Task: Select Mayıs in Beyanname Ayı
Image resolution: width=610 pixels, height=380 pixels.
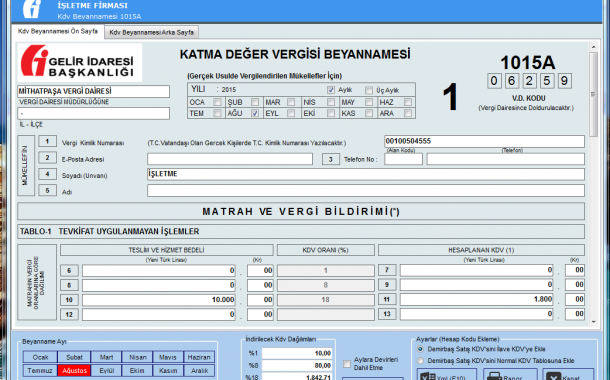Action: click(x=168, y=357)
